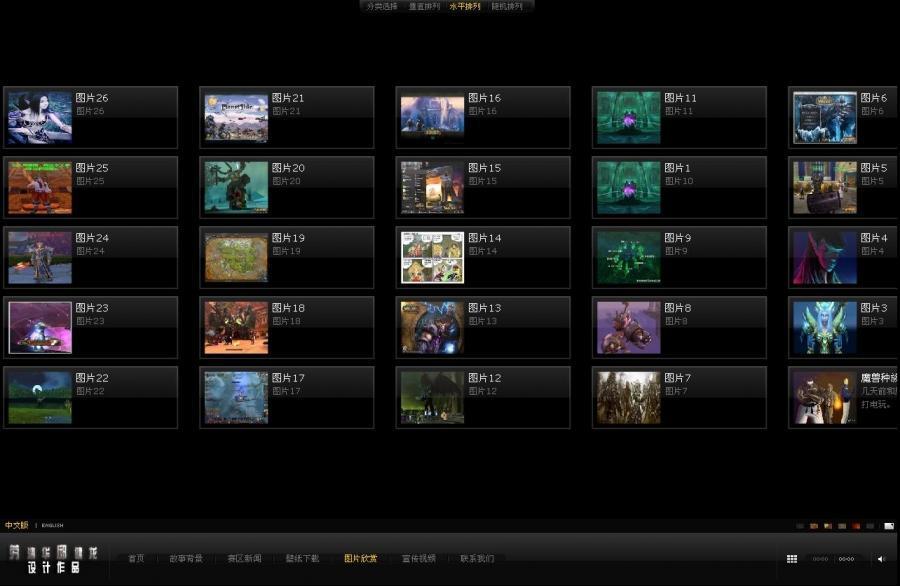Switch language to ENGLISH
Screen dimensions: 900x586
click(52, 525)
